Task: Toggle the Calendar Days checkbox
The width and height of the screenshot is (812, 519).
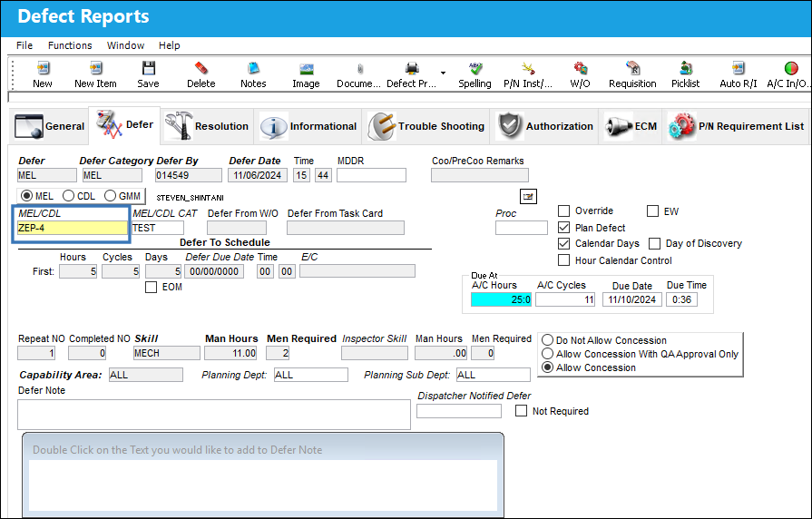Action: pos(564,243)
